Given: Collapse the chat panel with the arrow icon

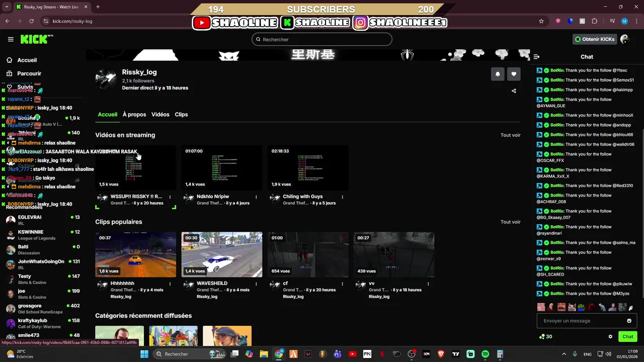Looking at the screenshot, I should coord(536,57).
